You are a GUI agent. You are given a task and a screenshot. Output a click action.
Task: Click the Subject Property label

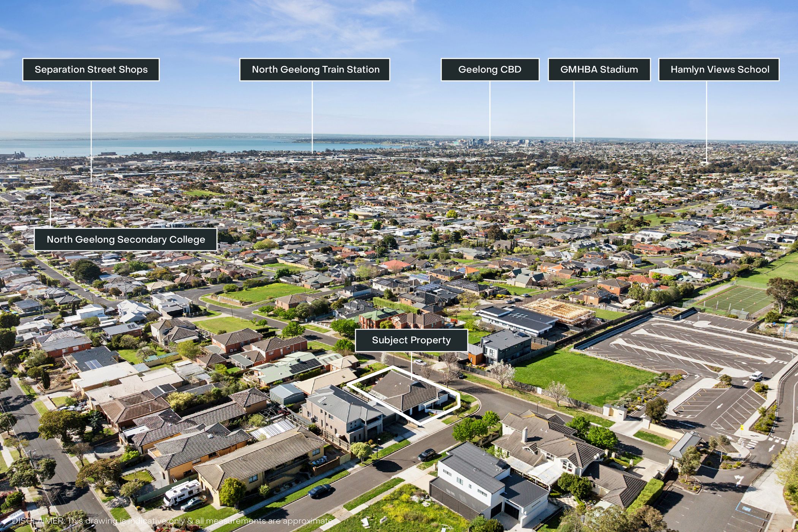[411, 340]
